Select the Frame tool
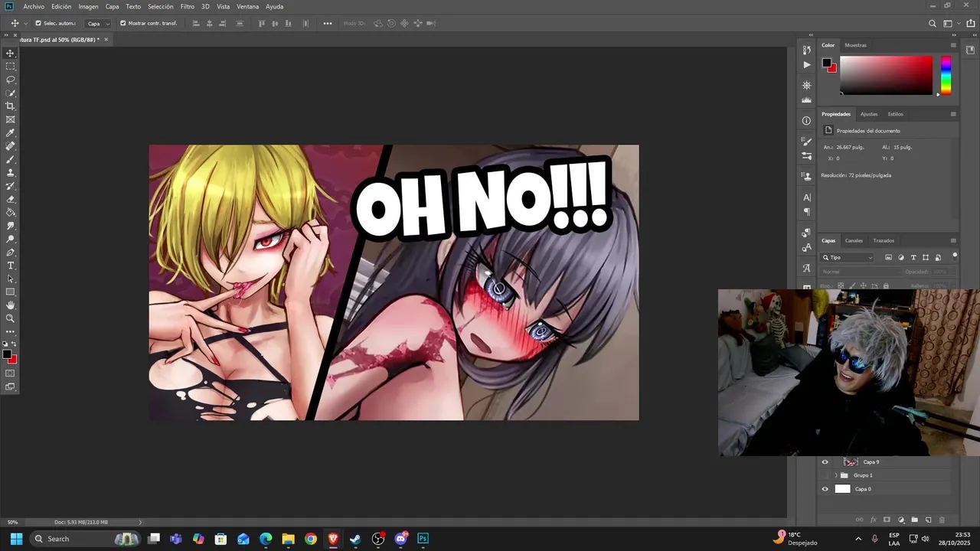This screenshot has height=551, width=980. 11,119
